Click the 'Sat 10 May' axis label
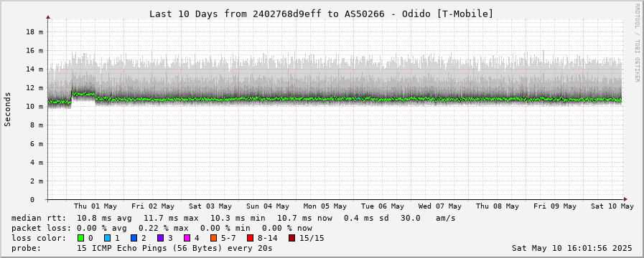 pyautogui.click(x=612, y=206)
